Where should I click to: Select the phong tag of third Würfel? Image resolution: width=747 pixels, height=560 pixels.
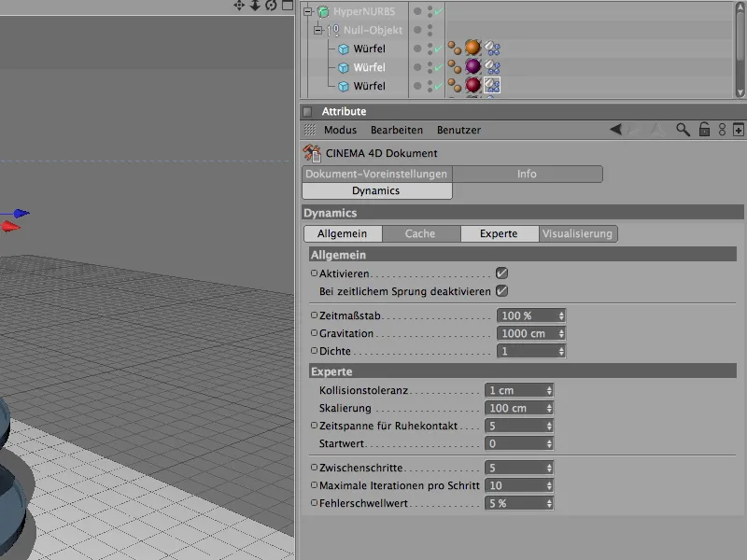[x=455, y=85]
